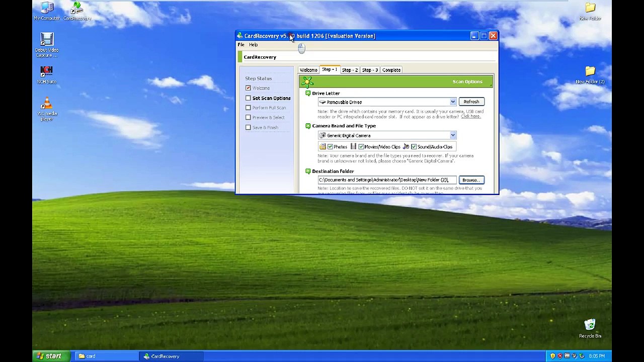Expand Removable Drives dropdown arrow

pyautogui.click(x=453, y=102)
